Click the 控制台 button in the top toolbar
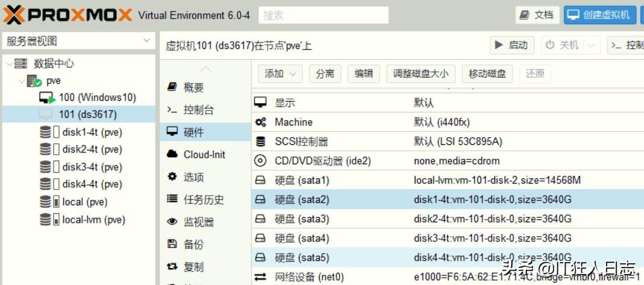 [626, 45]
